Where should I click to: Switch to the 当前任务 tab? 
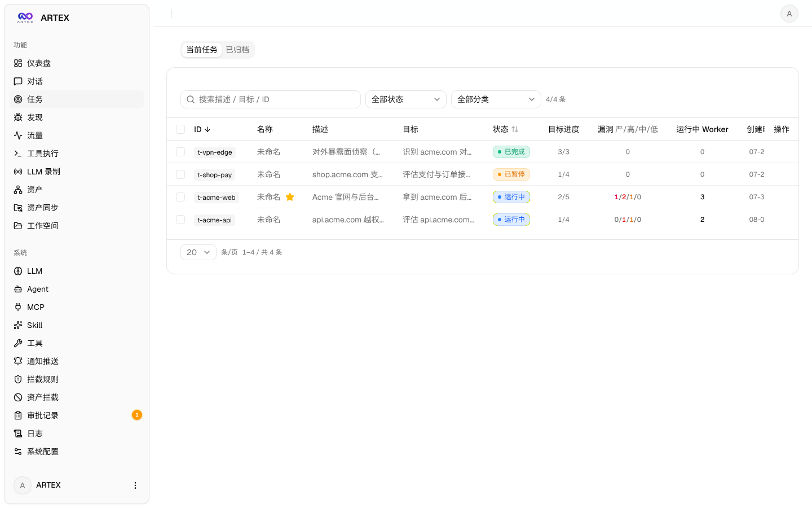coord(202,50)
